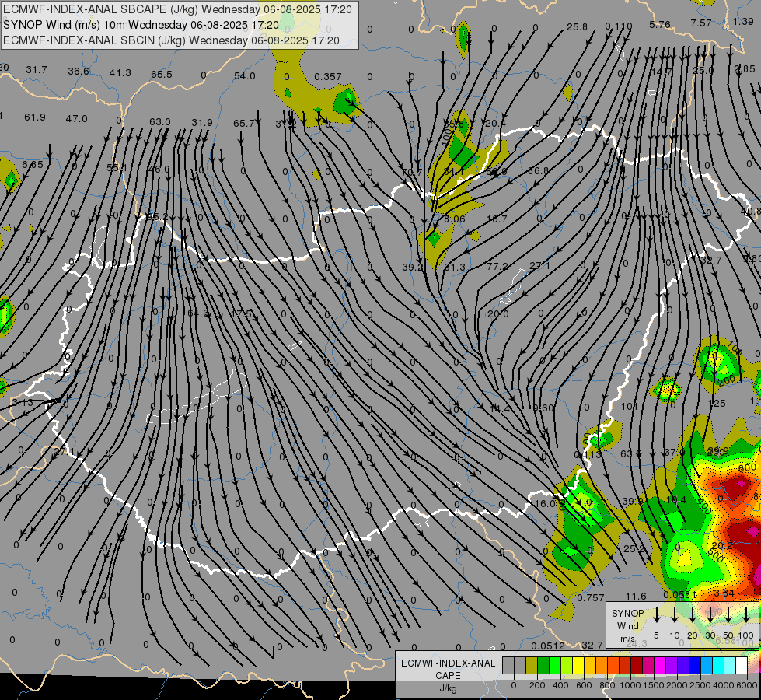Click the 6.65 value on the map

point(33,165)
